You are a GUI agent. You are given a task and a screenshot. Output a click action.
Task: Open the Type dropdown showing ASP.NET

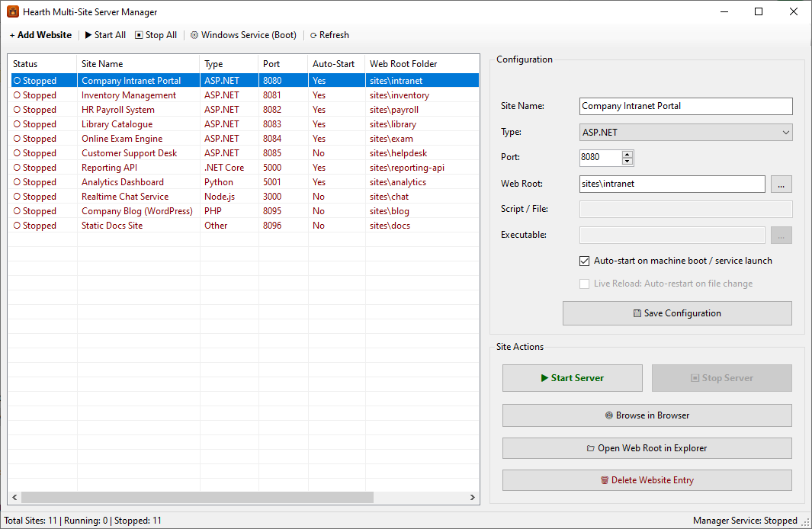point(685,133)
